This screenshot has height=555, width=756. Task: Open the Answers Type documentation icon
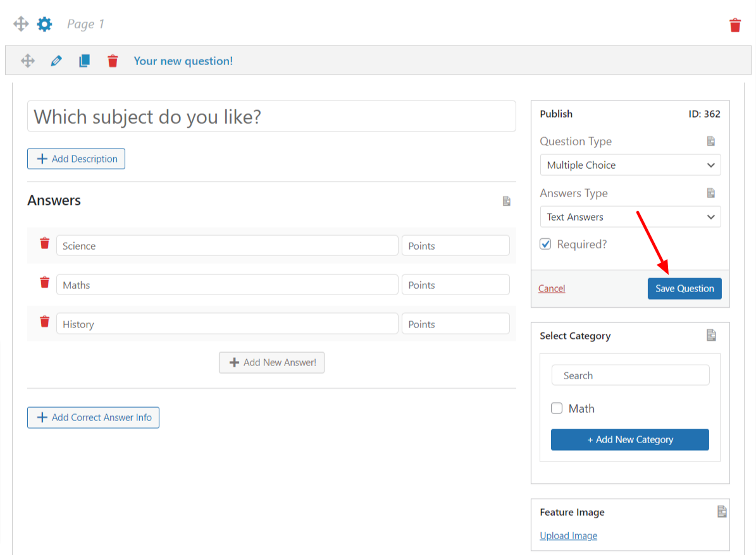710,193
